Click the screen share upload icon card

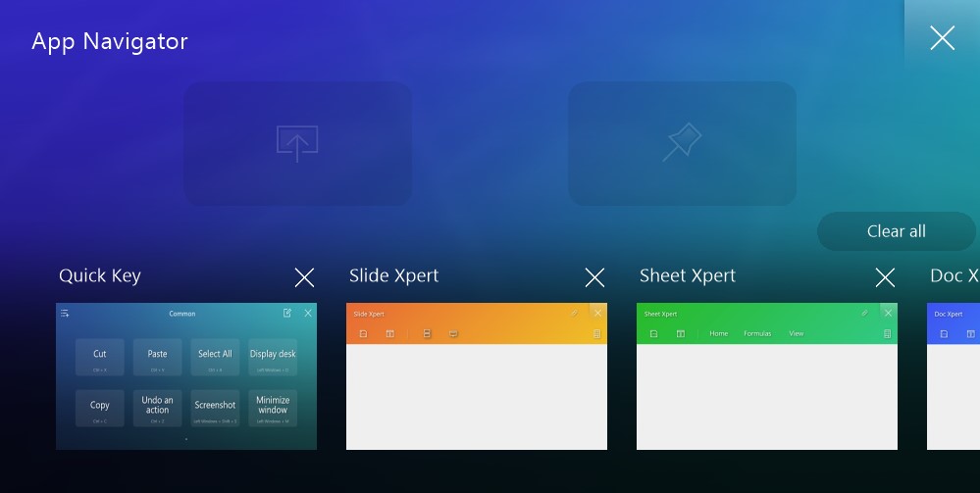(297, 143)
